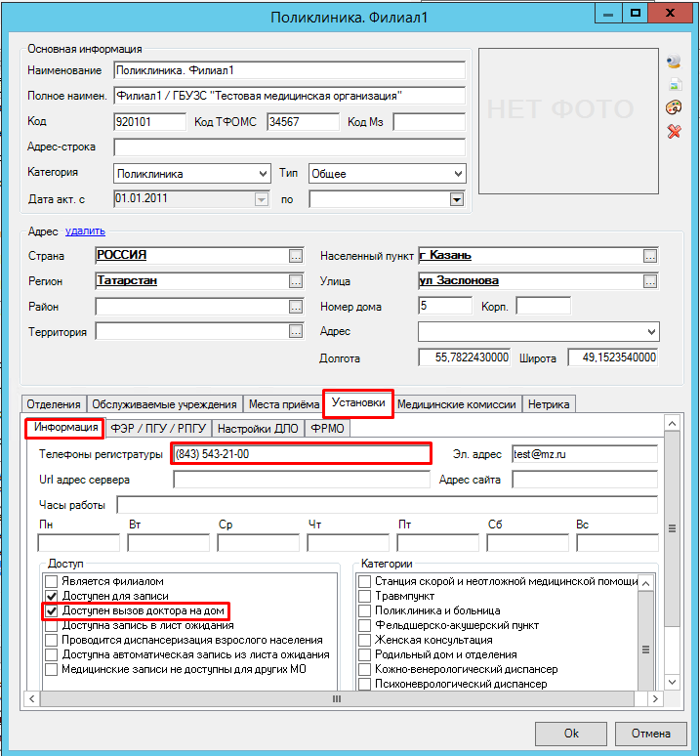Click the Адрес сайта field

tap(585, 480)
